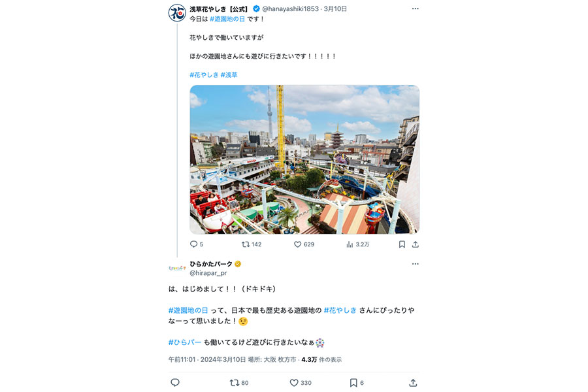Share the Hanayashiki tweet via upload icon
Viewport: 588px width, 392px height.
(x=415, y=244)
